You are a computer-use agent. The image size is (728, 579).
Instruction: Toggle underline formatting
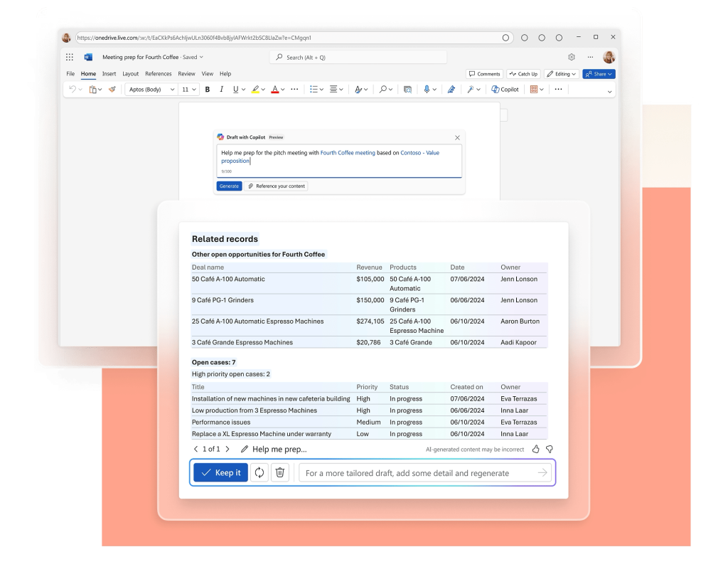click(236, 89)
